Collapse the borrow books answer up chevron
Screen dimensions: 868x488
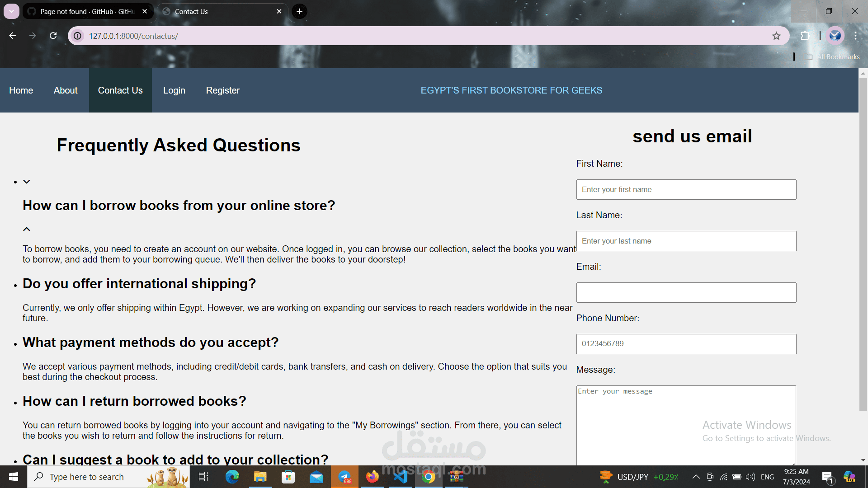point(27,229)
